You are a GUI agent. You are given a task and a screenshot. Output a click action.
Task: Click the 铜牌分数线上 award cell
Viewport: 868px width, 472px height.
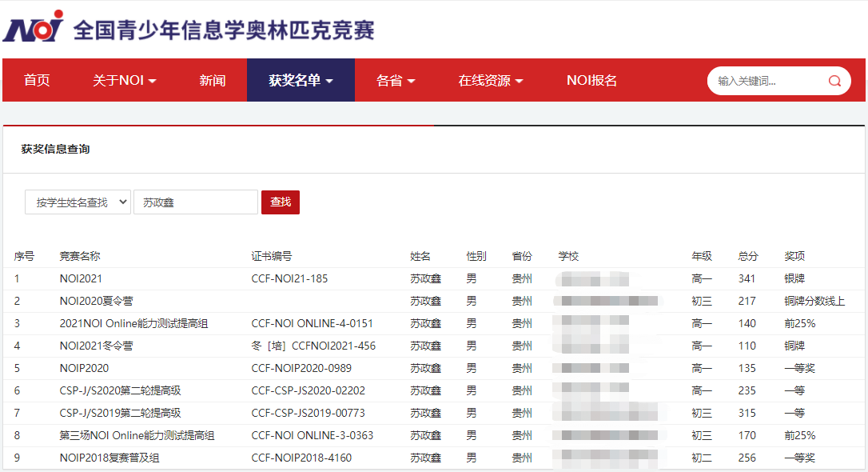[814, 301]
